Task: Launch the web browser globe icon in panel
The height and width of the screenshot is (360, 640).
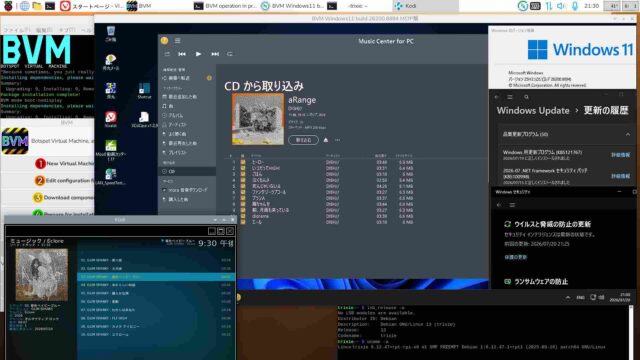Action: [24, 6]
